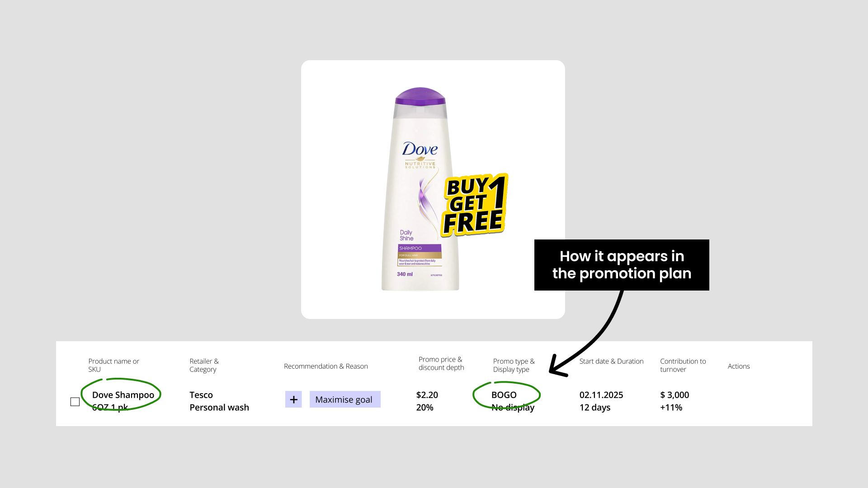Click the Actions column header

[739, 366]
